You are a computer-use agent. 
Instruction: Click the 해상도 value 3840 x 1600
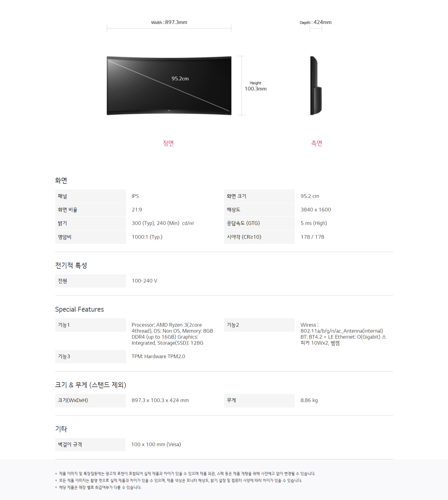[316, 209]
